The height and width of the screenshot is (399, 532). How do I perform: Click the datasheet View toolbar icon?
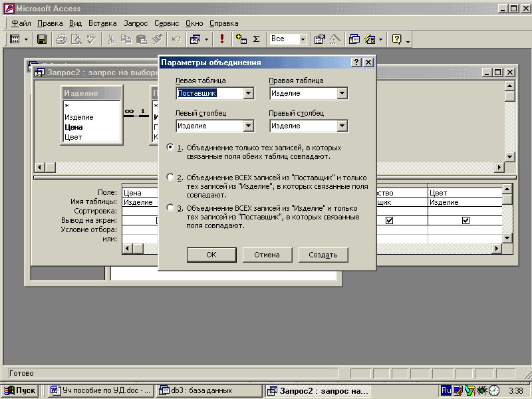click(x=15, y=39)
